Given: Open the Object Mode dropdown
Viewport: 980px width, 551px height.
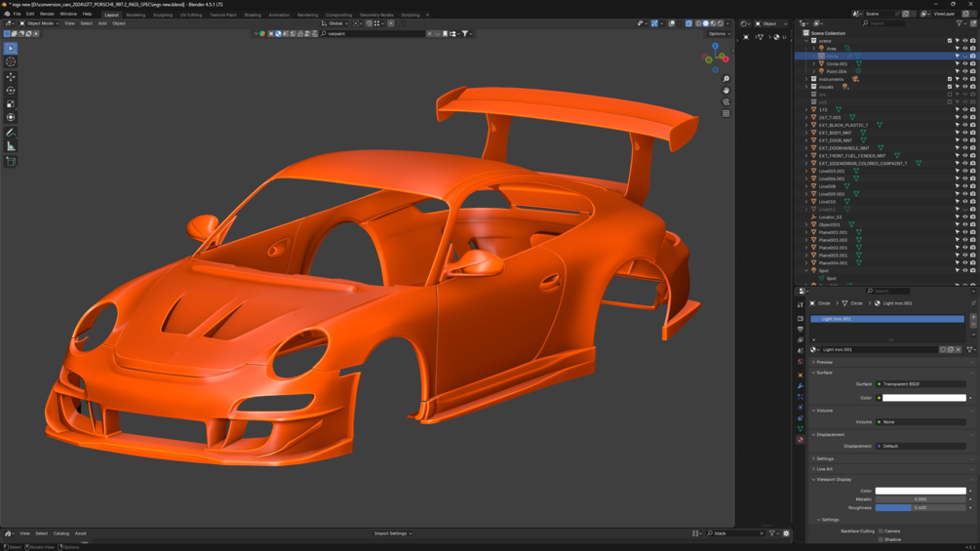Looking at the screenshot, I should pyautogui.click(x=41, y=23).
